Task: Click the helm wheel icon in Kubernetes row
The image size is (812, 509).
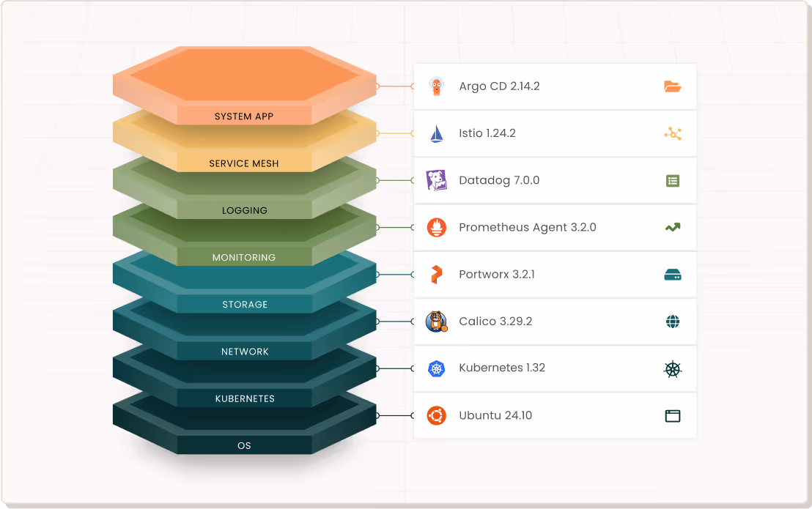Action: point(673,369)
